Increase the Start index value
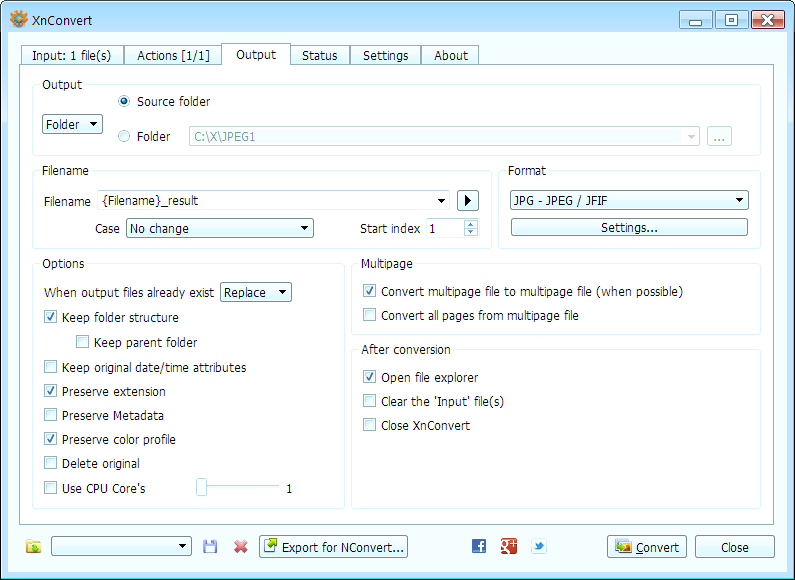795x580 pixels. [471, 224]
